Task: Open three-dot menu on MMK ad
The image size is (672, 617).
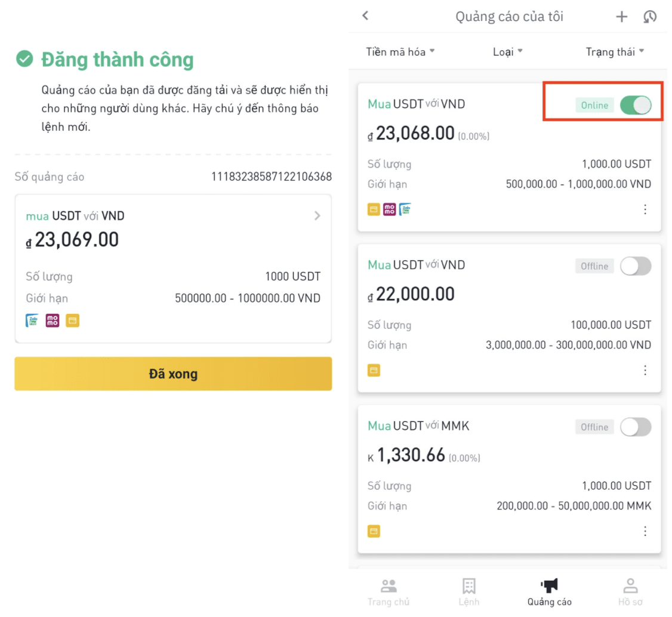Action: coord(645,531)
